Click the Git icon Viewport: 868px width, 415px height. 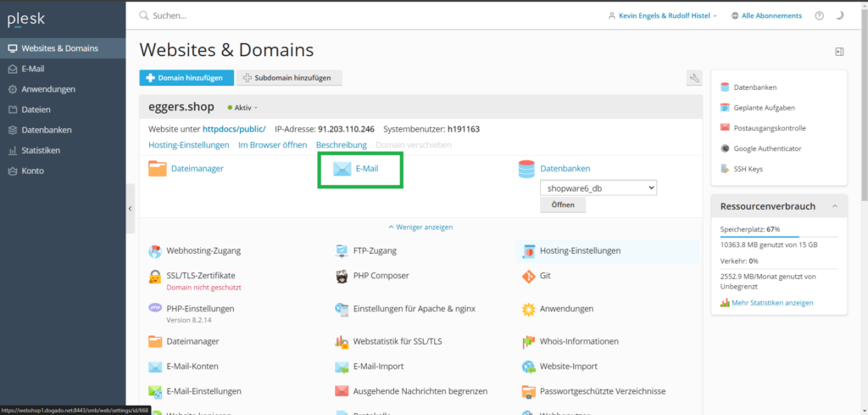coord(528,276)
